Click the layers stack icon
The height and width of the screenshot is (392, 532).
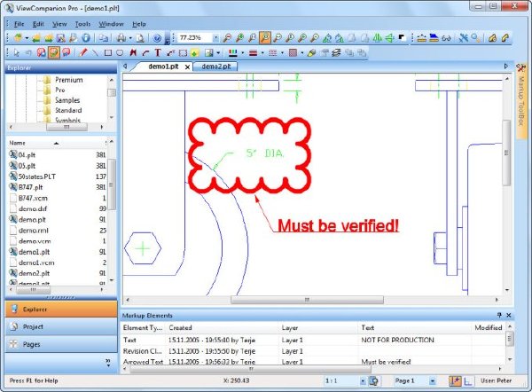tap(336, 53)
